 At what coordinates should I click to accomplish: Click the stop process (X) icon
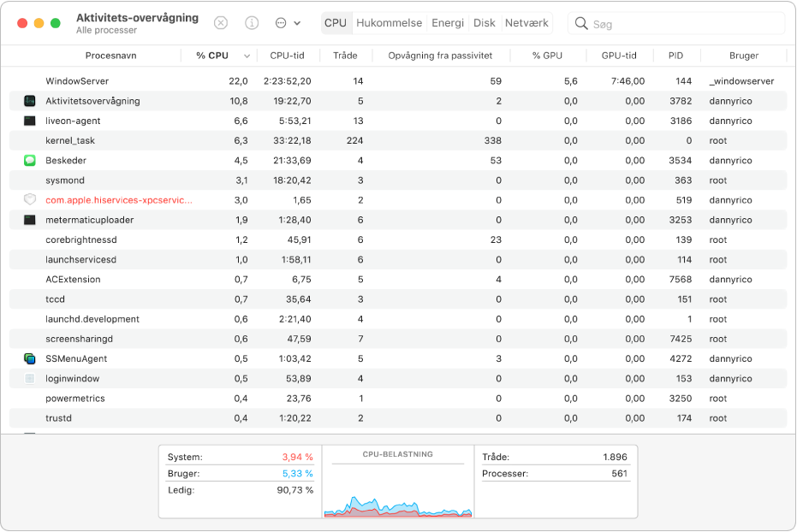click(221, 23)
